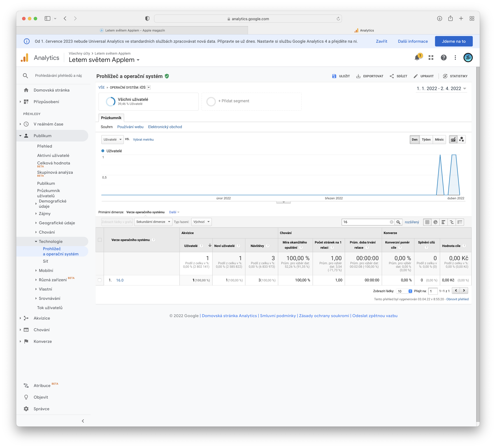
Task: Select the pivot table view icon
Action: click(x=460, y=222)
